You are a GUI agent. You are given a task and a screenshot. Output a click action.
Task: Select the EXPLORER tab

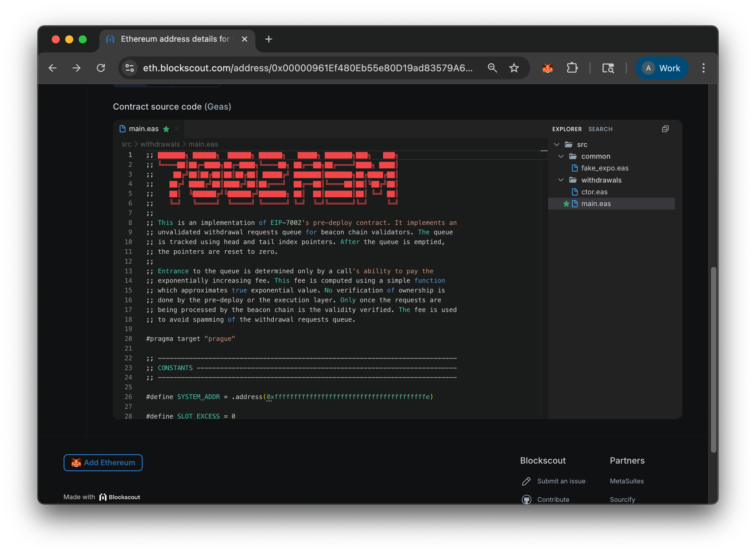tap(567, 129)
